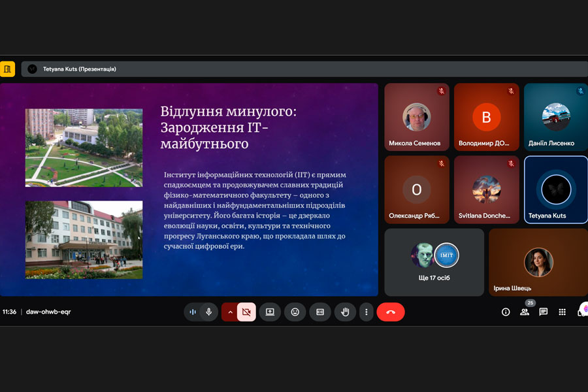This screenshot has width=588, height=392.
Task: Open the chat panel with the message icon
Action: [x=543, y=312]
